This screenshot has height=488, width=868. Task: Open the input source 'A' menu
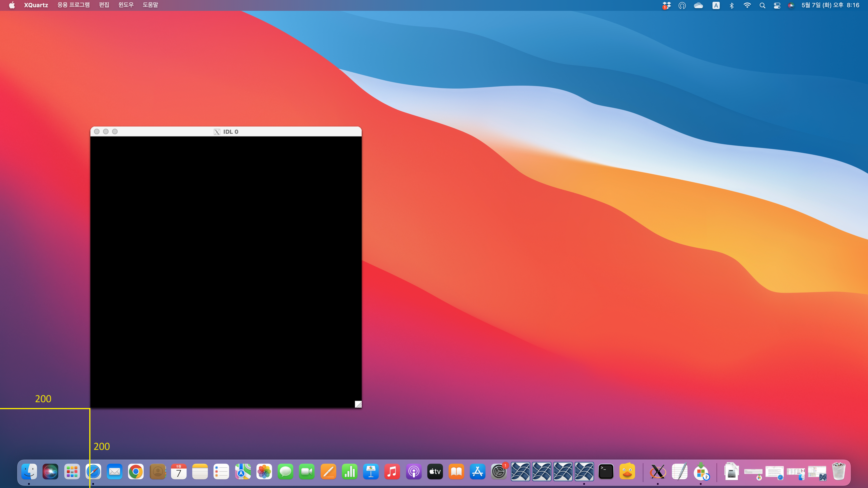(x=716, y=5)
